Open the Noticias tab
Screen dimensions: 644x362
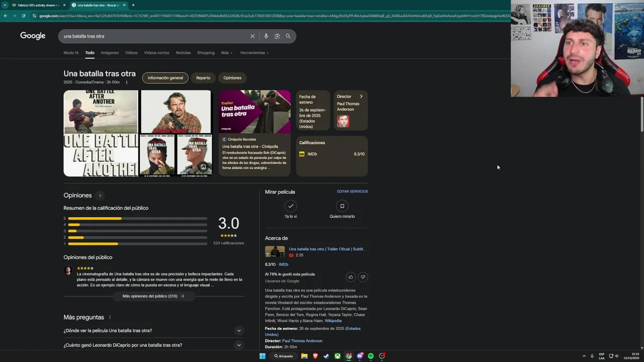(183, 53)
